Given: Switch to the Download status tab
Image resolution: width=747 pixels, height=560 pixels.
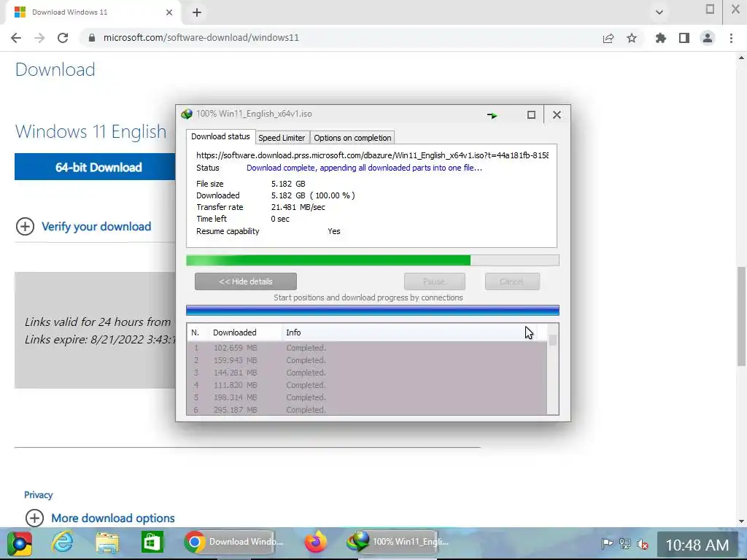Looking at the screenshot, I should point(220,136).
